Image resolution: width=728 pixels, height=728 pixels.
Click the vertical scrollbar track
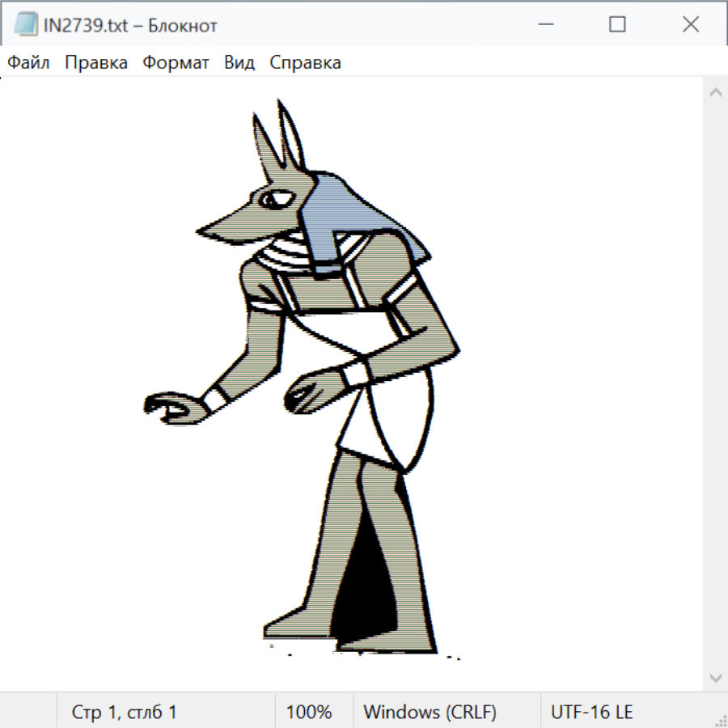click(x=715, y=384)
